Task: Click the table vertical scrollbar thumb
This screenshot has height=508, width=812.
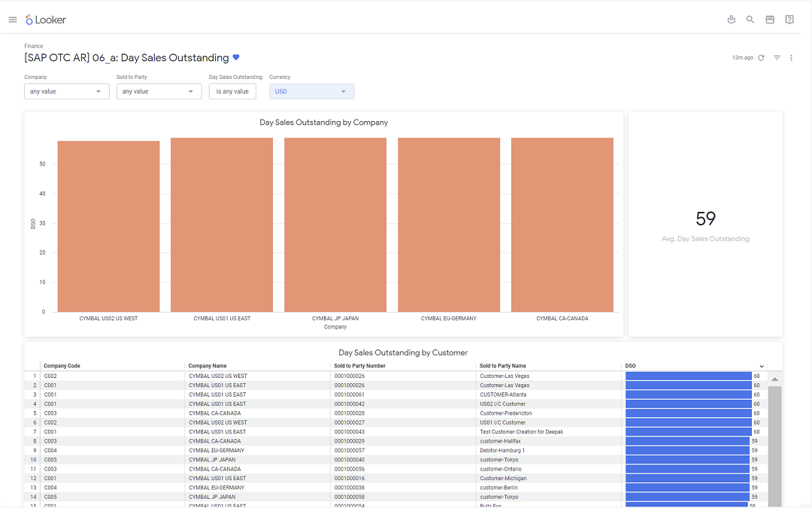Action: (x=774, y=446)
